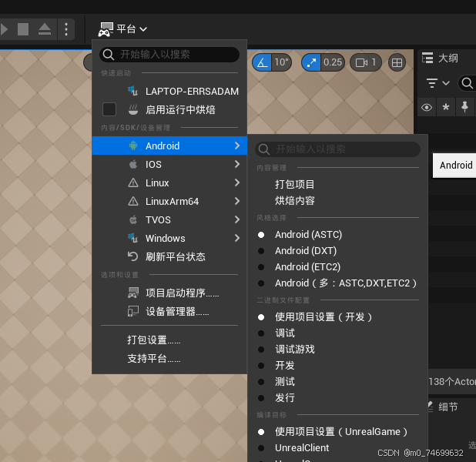This screenshot has width=476, height=462.
Task: Open 打包设置 packaging settings
Action: tap(169, 340)
